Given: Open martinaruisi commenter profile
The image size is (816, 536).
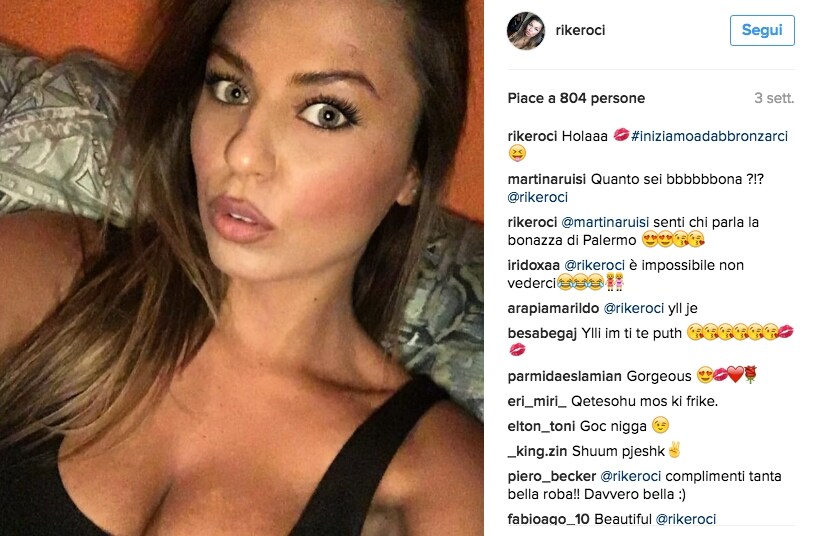Looking at the screenshot, I should 547,179.
